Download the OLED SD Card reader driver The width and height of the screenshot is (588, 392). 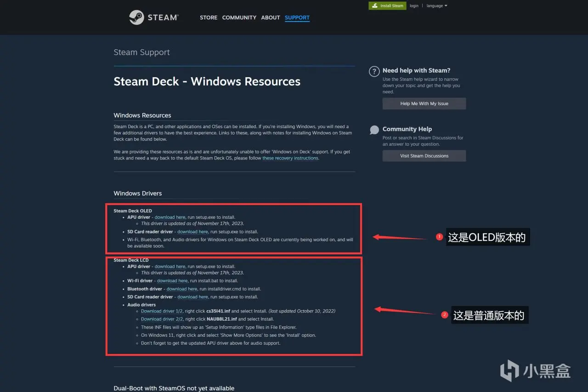(x=192, y=232)
